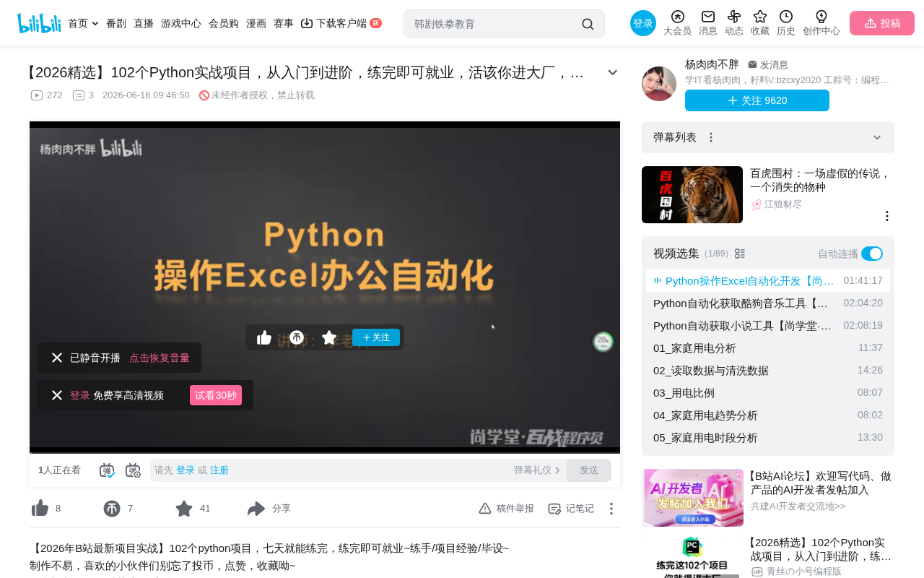Expand the video title with chevron
The image size is (924, 578).
tap(612, 72)
